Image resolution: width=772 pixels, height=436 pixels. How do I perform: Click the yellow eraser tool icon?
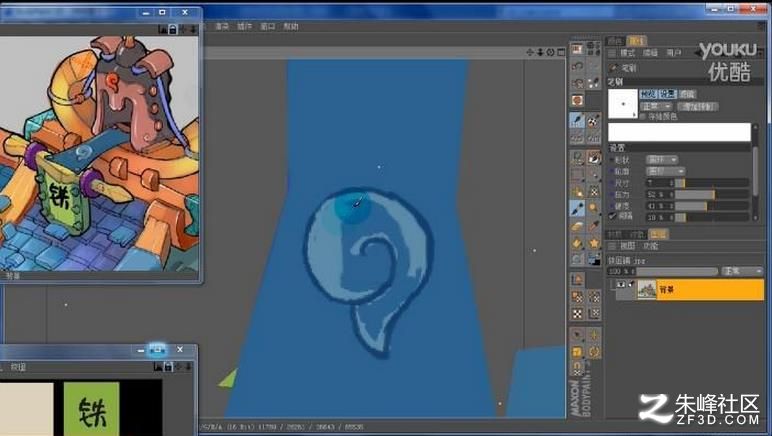[577, 226]
